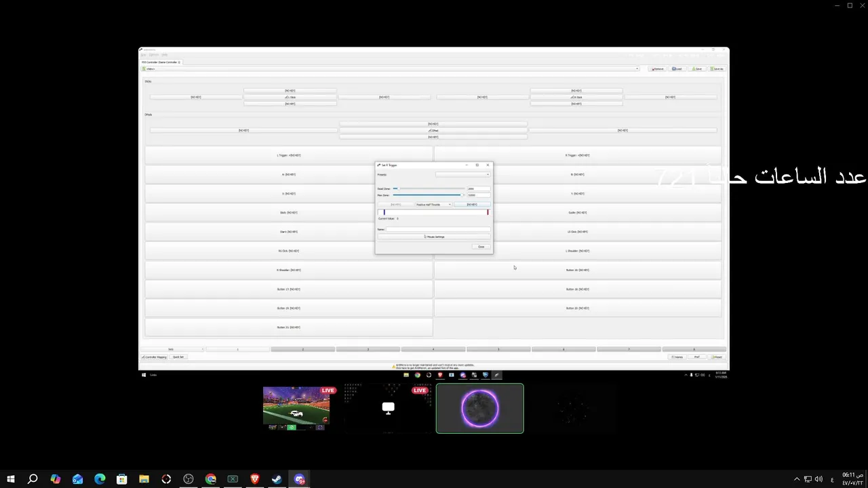
Task: Select the screen share live thumbnail
Action: (x=388, y=408)
